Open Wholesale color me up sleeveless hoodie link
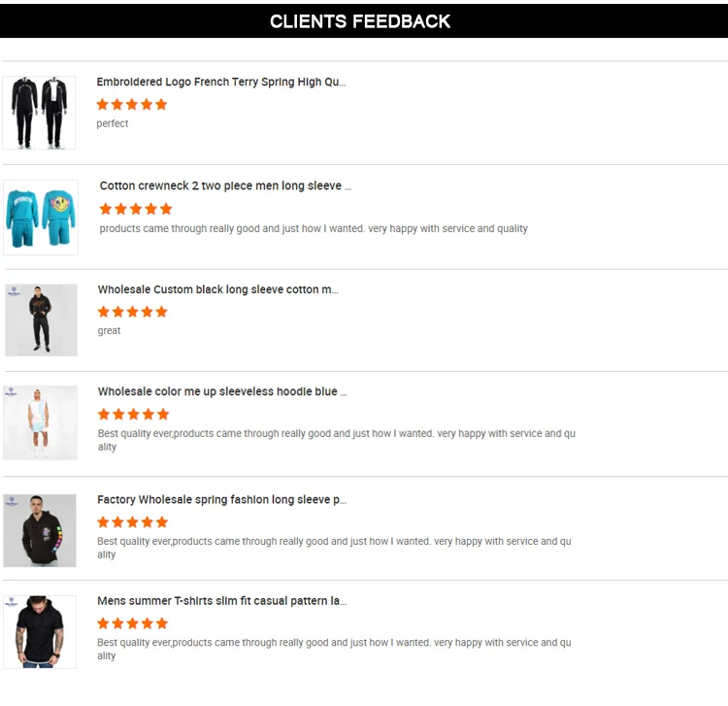The image size is (728, 706). point(222,391)
